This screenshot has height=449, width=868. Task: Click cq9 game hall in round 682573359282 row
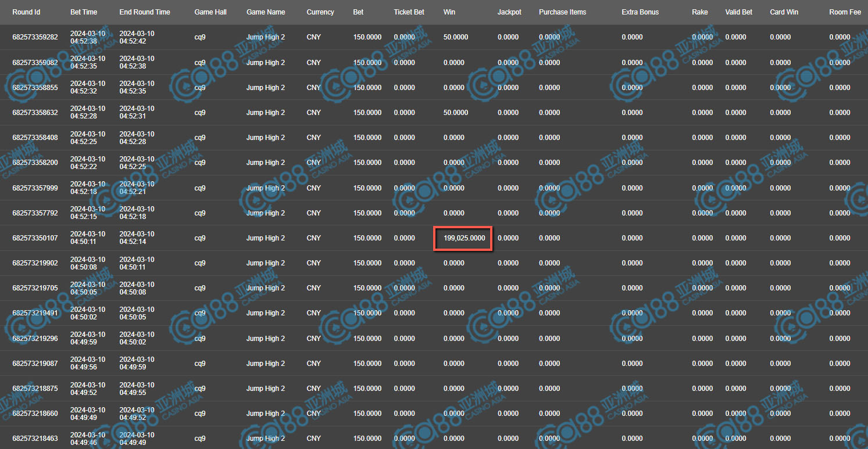point(200,37)
